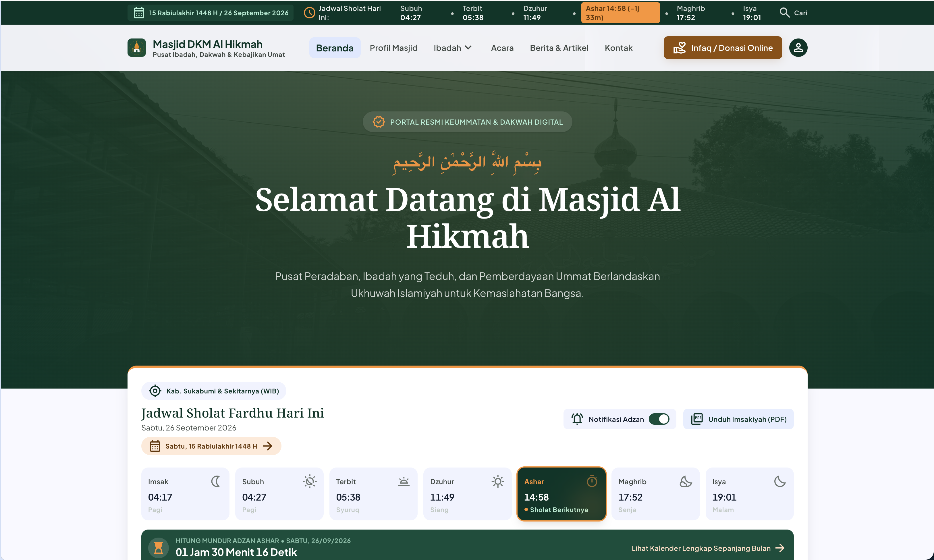The height and width of the screenshot is (560, 934).
Task: Select the Ashar Sholat Berikutnya card
Action: coord(561,494)
